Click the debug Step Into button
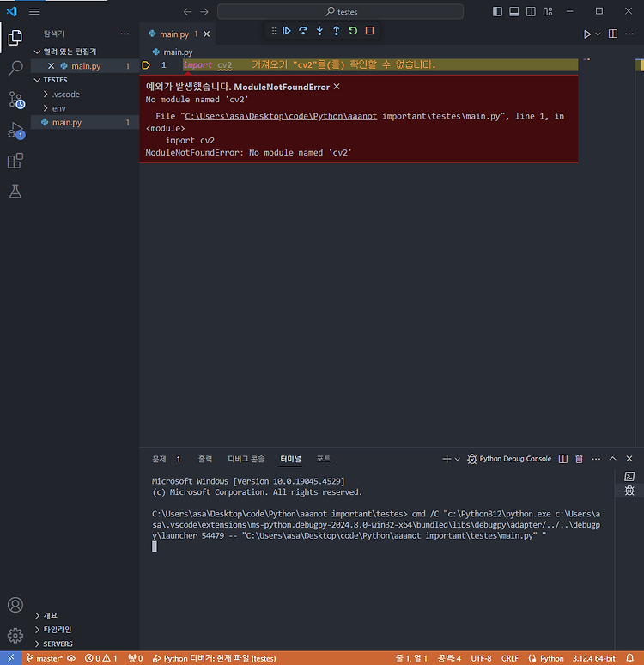Image resolution: width=644 pixels, height=665 pixels. point(319,31)
